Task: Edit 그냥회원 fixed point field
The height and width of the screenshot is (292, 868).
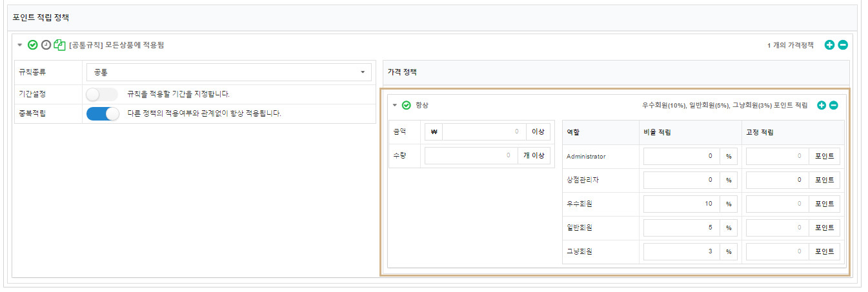Action: click(778, 251)
